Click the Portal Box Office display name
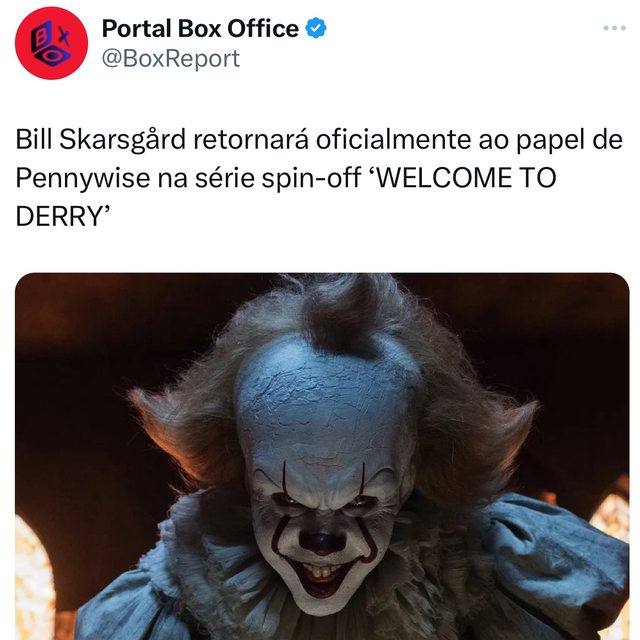 pos(200,29)
